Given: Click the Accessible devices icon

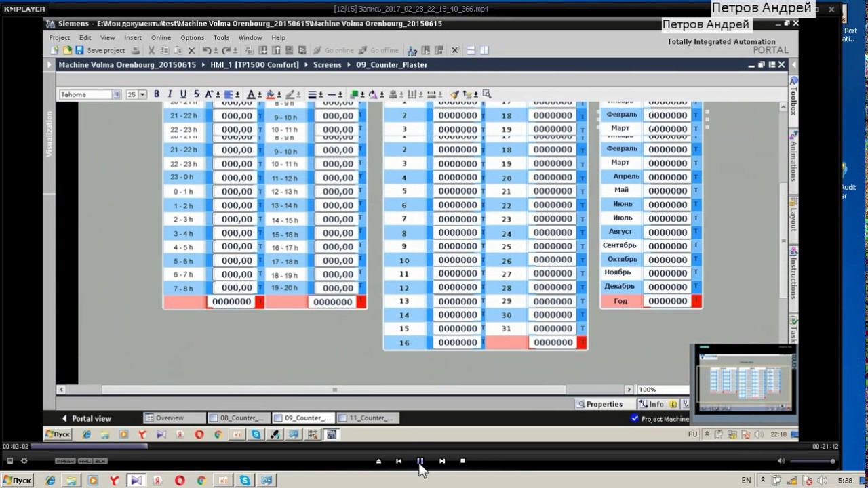Looking at the screenshot, I should coord(412,50).
